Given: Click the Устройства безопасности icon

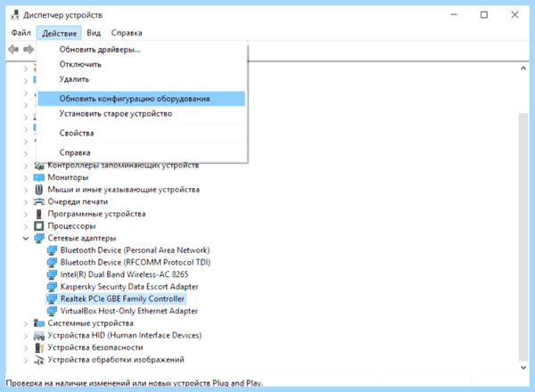Looking at the screenshot, I should (x=39, y=347).
